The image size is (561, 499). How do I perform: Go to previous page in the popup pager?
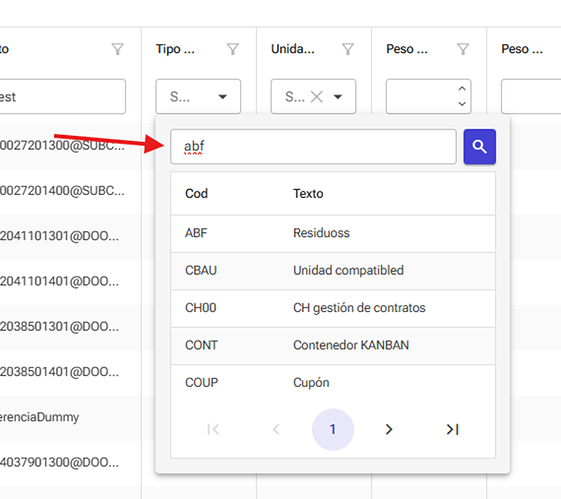[276, 429]
